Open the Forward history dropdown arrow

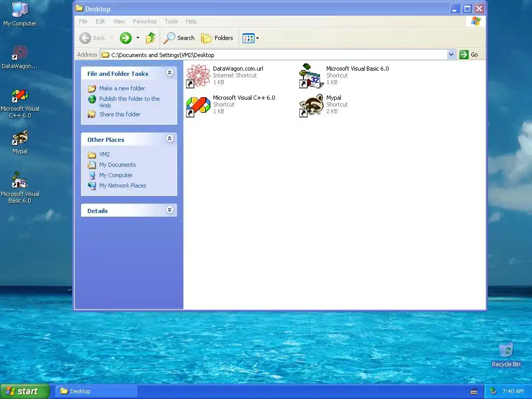pyautogui.click(x=138, y=38)
